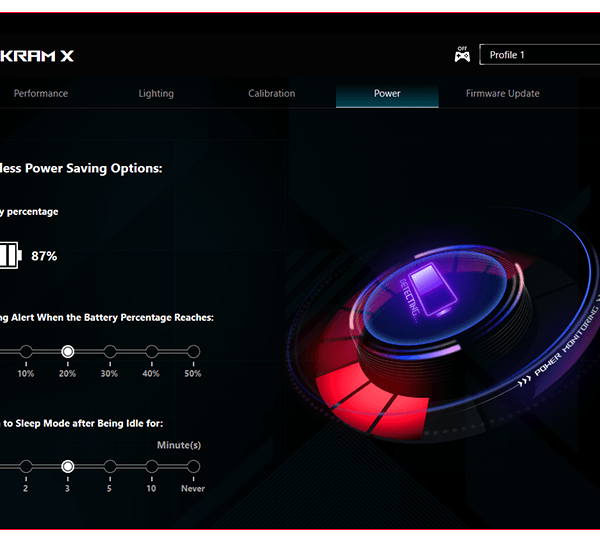Screen dimensions: 600x541
Task: Select the 3 minute sleep point
Action: tap(68, 467)
